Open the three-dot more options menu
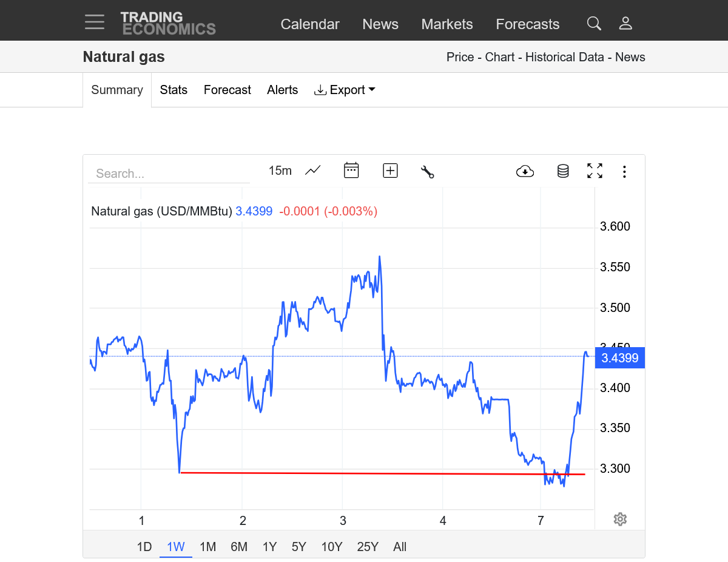 point(624,172)
